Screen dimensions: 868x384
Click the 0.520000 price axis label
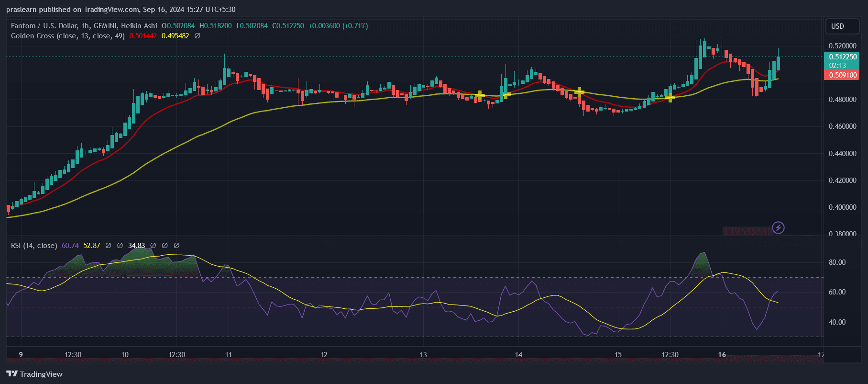pos(842,46)
